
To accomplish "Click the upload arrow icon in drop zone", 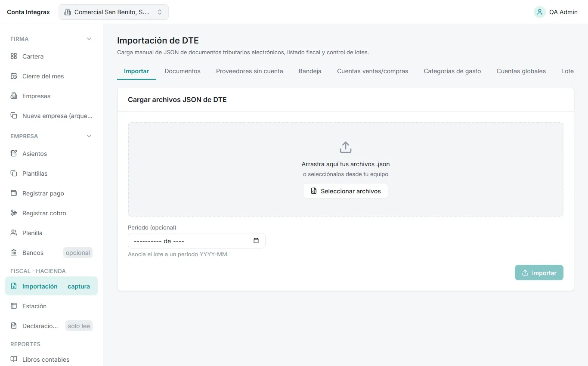I will 346,147.
